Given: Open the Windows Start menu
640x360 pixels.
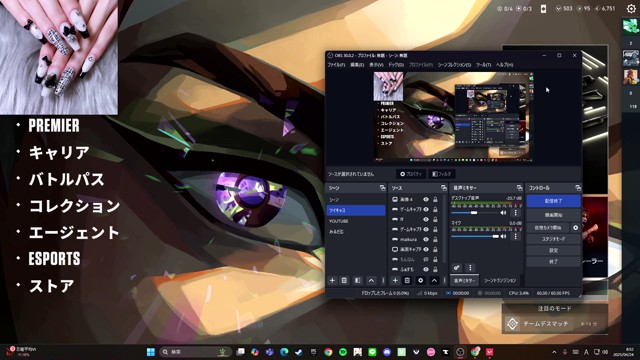Looking at the screenshot, I should click(151, 352).
